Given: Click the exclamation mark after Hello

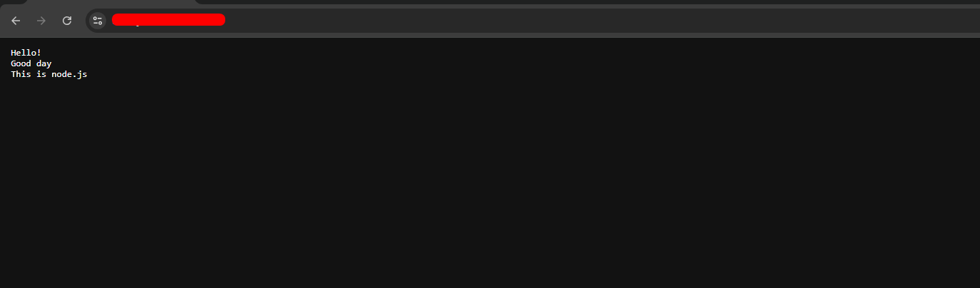Looking at the screenshot, I should (39, 53).
